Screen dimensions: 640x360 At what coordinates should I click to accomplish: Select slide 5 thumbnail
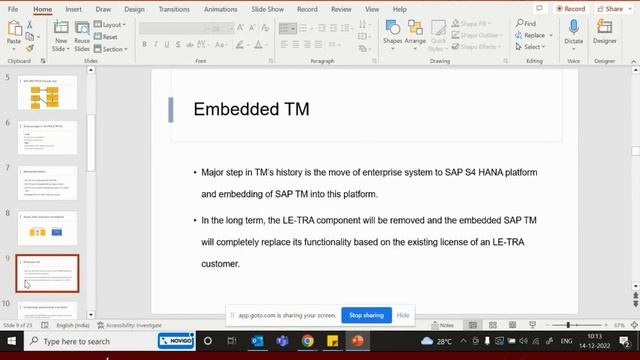point(47,93)
